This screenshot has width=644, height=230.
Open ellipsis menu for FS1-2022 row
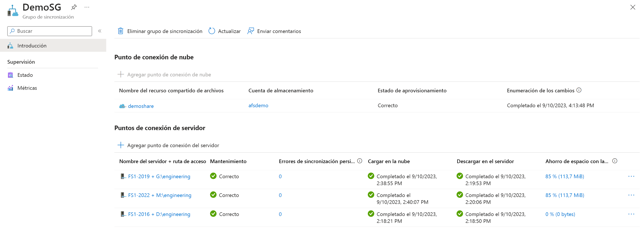click(x=631, y=195)
